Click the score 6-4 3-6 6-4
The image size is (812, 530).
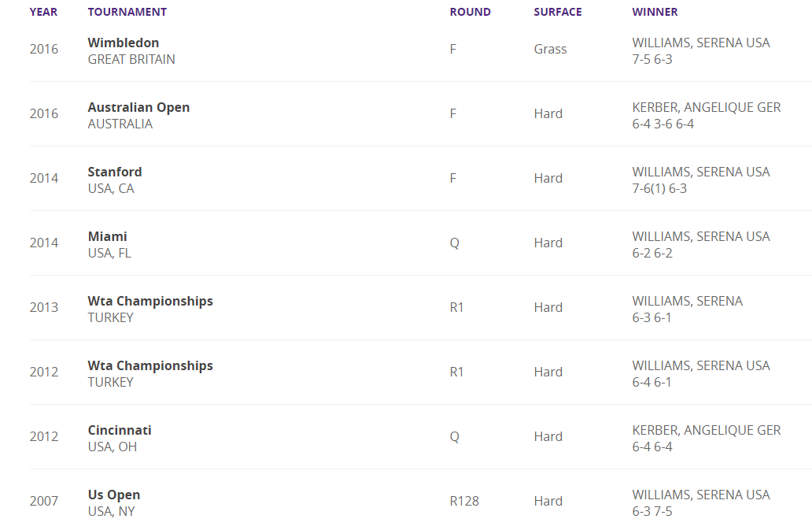[663, 124]
